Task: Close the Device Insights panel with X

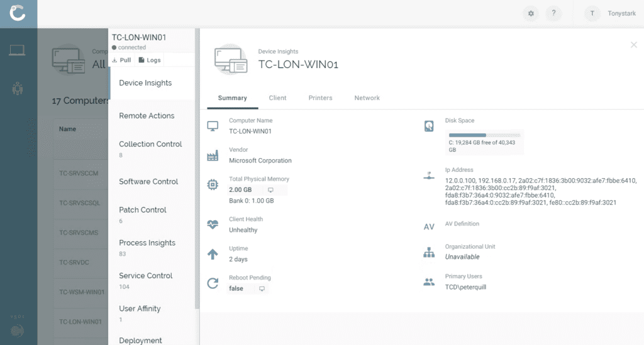Action: click(x=634, y=45)
